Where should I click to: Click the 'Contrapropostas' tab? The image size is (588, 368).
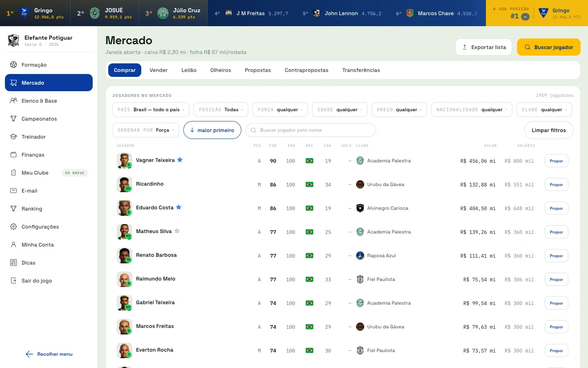307,70
